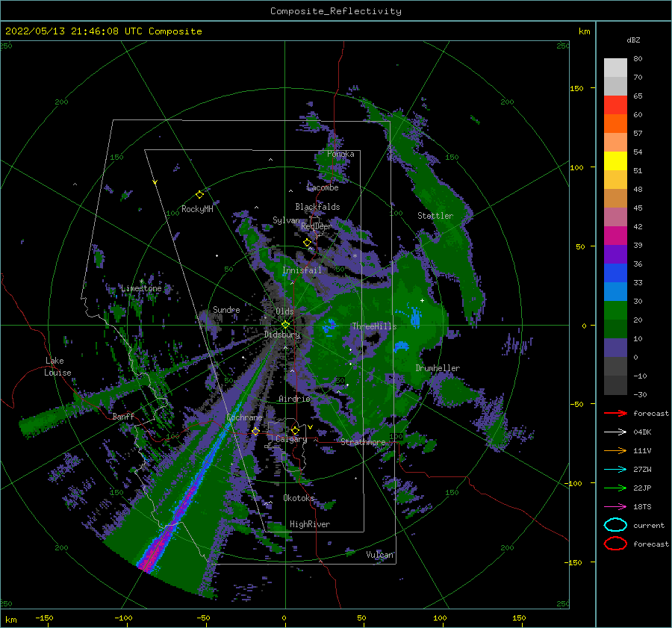
Task: Select the orange 57–60 dBZ swatch
Action: (x=615, y=124)
